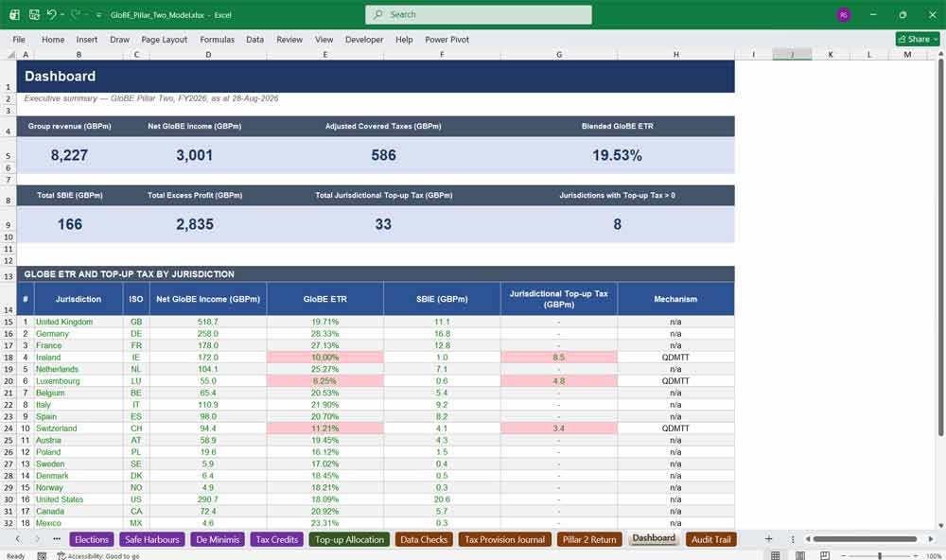
Task: Undo the last action
Action: click(x=51, y=14)
